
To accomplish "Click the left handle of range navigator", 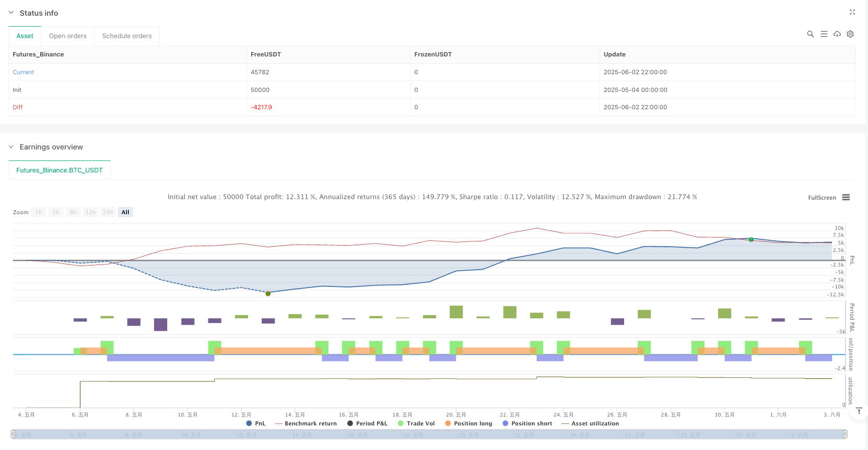I will [13, 434].
